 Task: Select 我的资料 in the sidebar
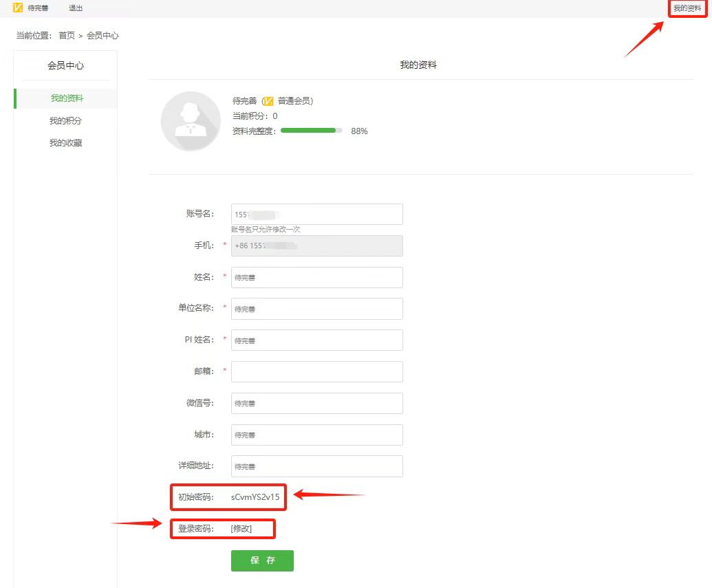click(x=67, y=98)
